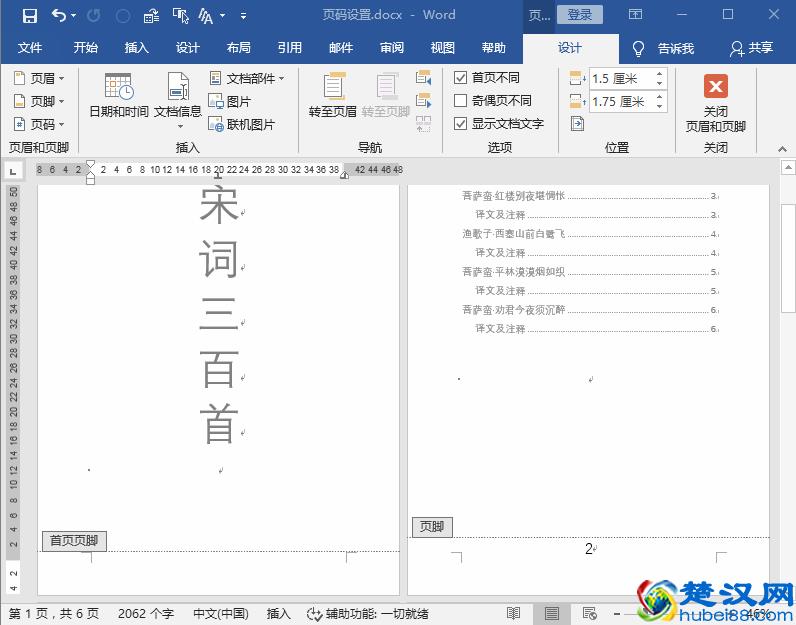
Task: Click the 中文(中国) language indicator
Action: point(221,614)
